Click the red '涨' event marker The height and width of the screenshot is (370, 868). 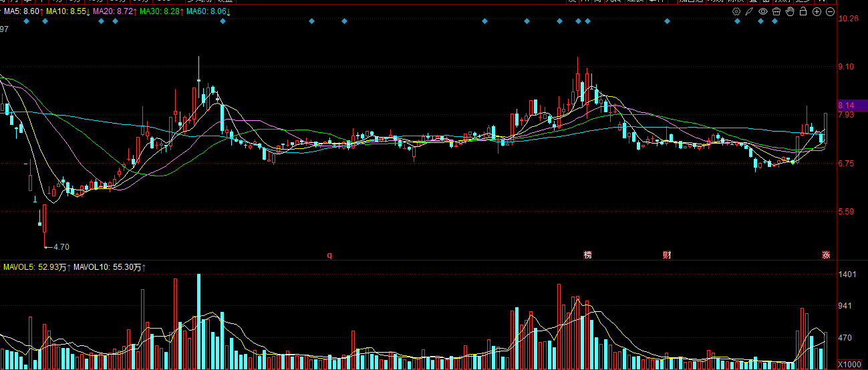tap(826, 254)
